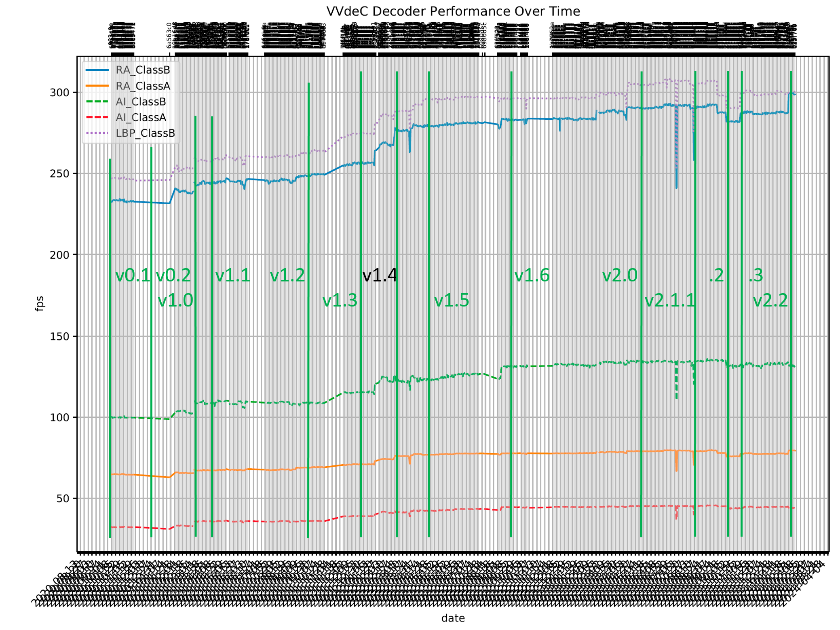Click the fps y-axis label
The height and width of the screenshot is (630, 840).
(x=39, y=304)
